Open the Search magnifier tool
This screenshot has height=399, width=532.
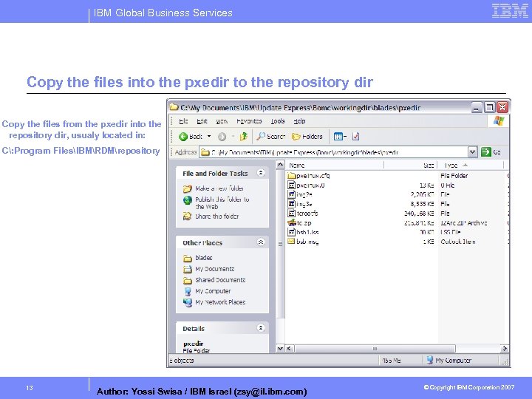click(x=261, y=137)
